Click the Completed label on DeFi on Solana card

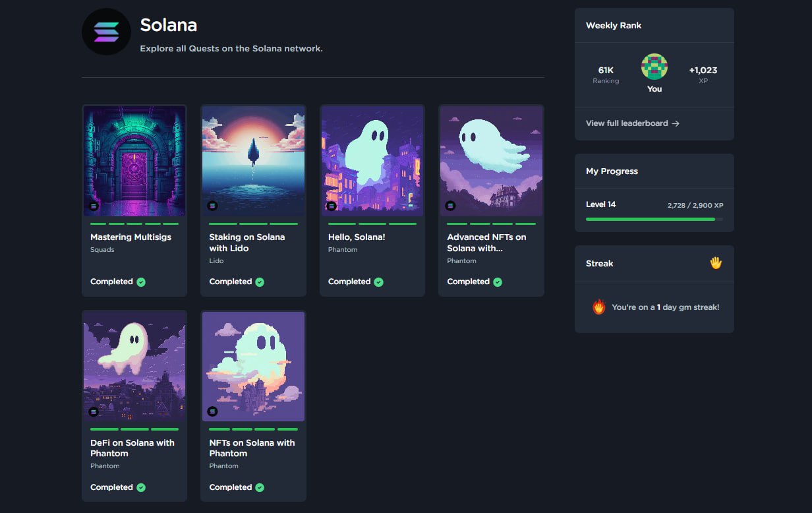click(x=111, y=487)
